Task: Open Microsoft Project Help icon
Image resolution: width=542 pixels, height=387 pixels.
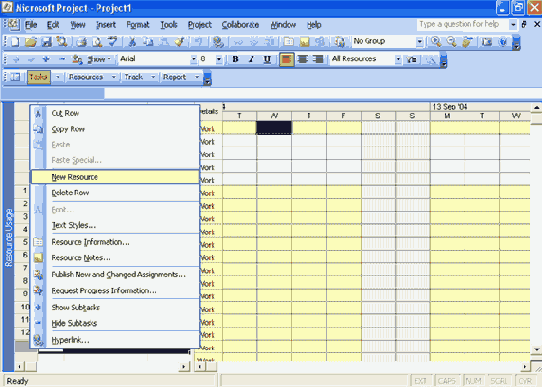Action: [503, 42]
